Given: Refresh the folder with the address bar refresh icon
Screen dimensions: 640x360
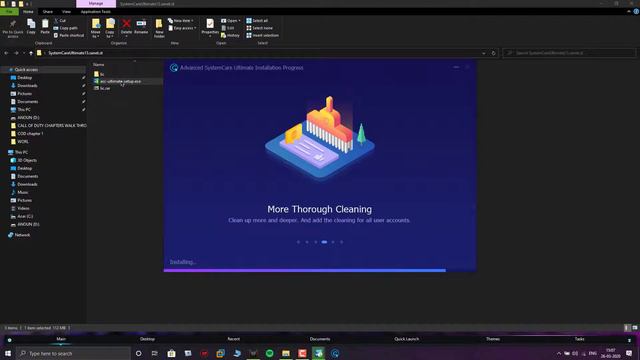Looking at the screenshot, I should pos(493,53).
